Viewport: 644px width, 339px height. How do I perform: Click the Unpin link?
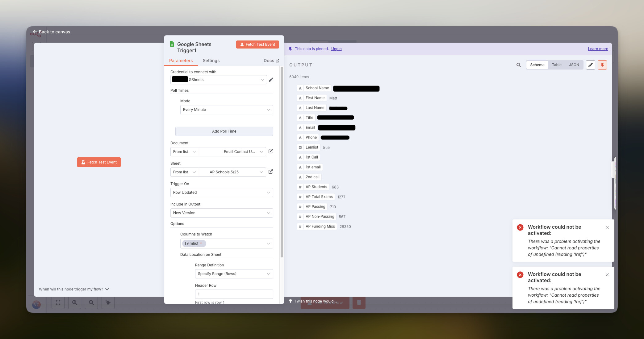[x=336, y=49]
